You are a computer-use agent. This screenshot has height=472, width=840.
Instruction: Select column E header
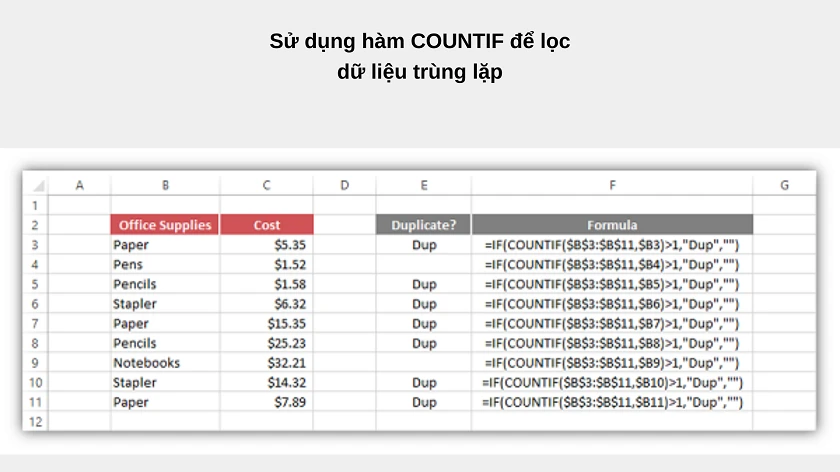click(424, 185)
